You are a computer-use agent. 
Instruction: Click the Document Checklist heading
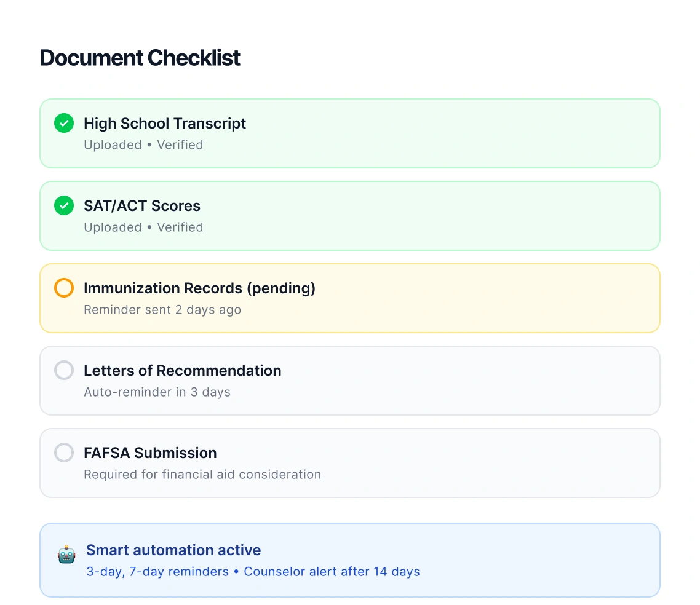[140, 58]
